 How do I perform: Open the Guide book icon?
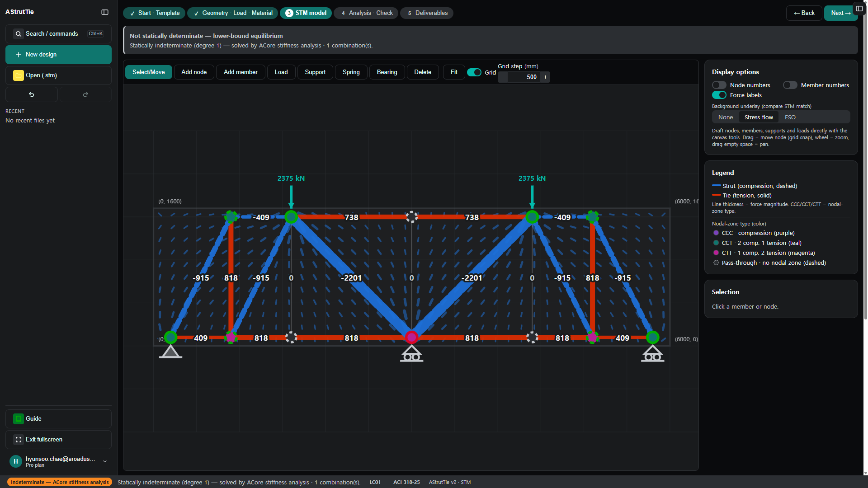pos(19,419)
